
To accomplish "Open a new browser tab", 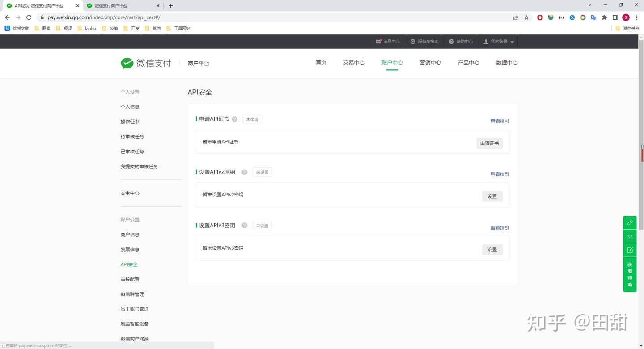I will (x=170, y=6).
